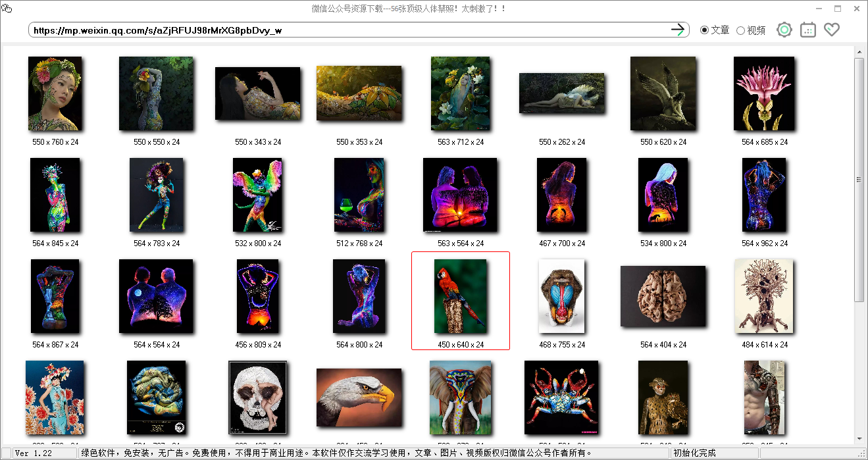868x460 pixels.
Task: Click the heart favorites icon
Action: 832,30
